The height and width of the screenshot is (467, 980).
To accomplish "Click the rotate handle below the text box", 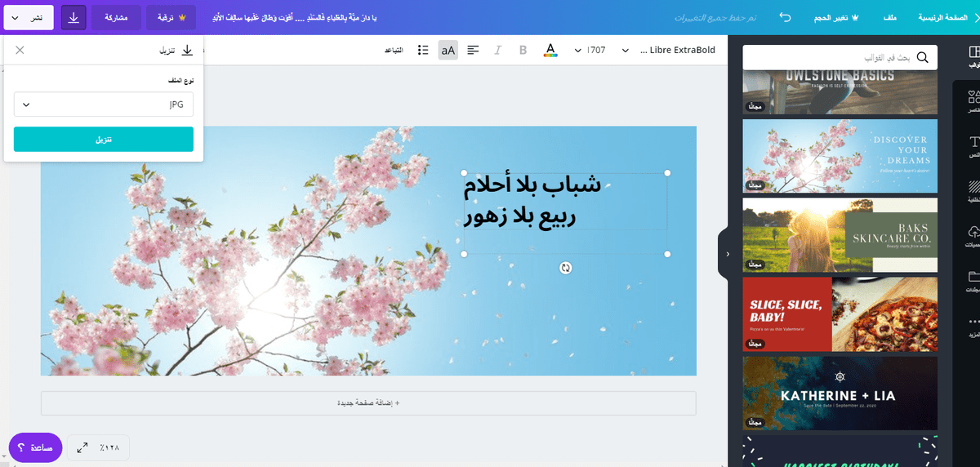I will tap(565, 268).
